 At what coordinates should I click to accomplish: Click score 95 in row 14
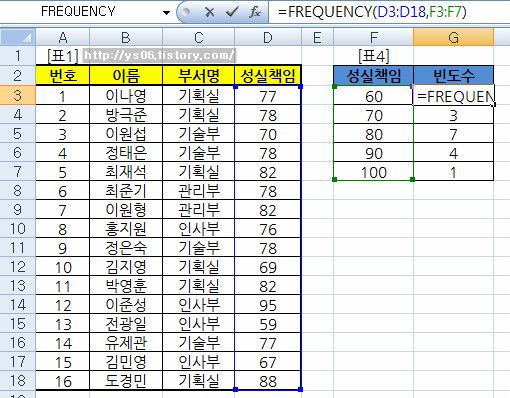click(x=268, y=305)
